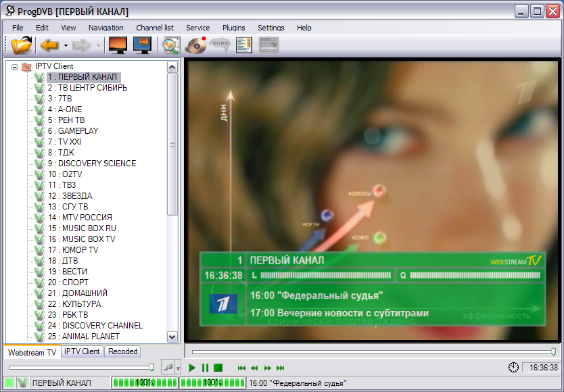
Task: Open the Settings menu
Action: tap(271, 28)
